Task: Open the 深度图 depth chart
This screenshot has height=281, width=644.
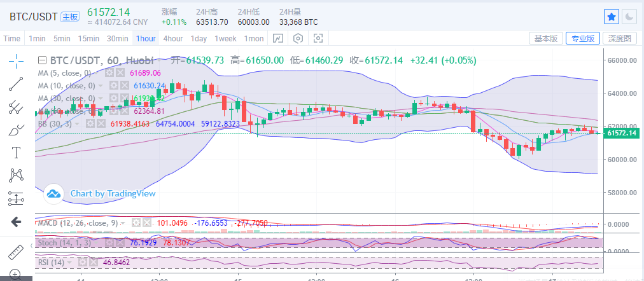Action: point(620,39)
